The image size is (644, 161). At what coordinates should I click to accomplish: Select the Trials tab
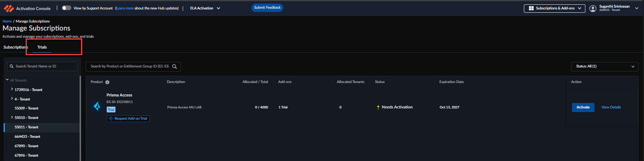pos(42,48)
